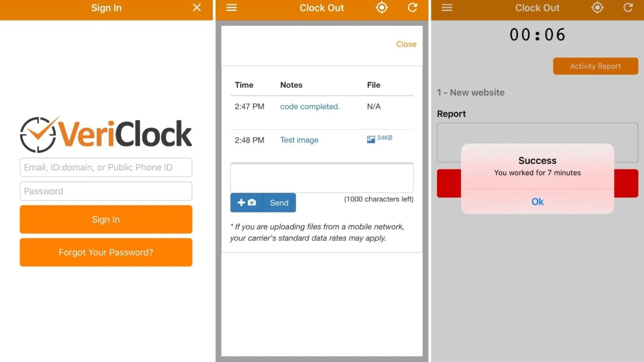Tap refresh icon in middle Clock Out screen
This screenshot has width=644, height=362.
pyautogui.click(x=413, y=8)
